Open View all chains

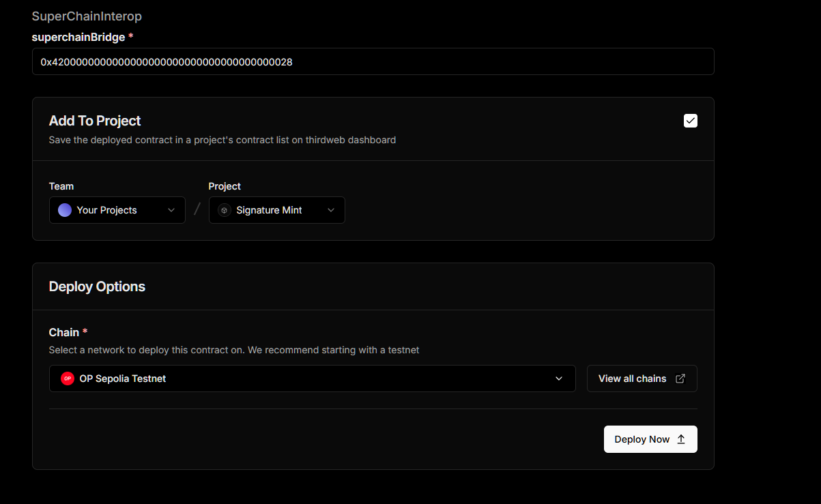tap(632, 379)
